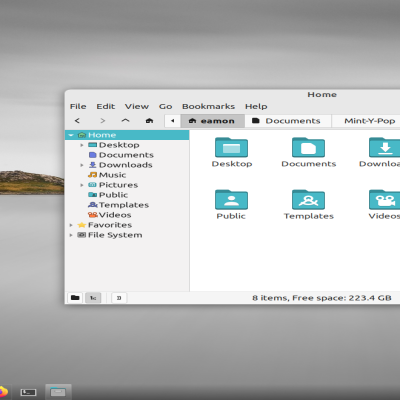Collapse the Home tree node
Screen dimensions: 400x400
coord(71,135)
